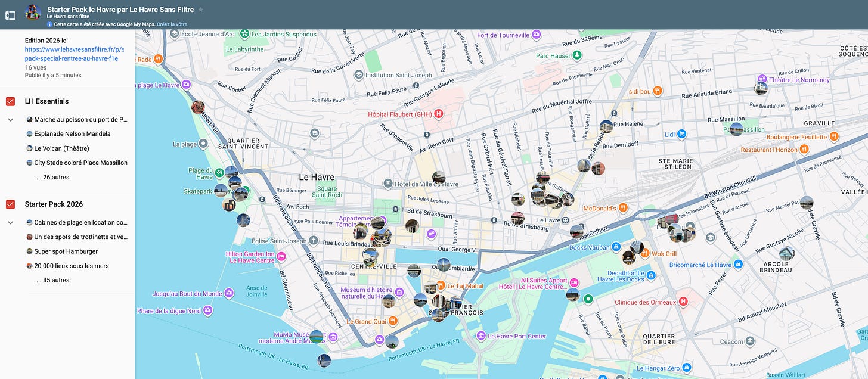Select 'Esplanade Nelson Mandela' list item

(68, 134)
